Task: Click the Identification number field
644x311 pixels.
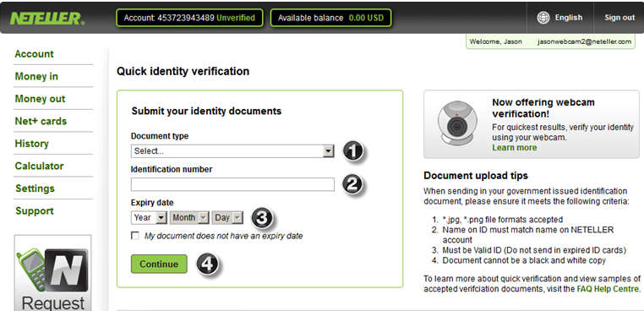Action: point(232,184)
